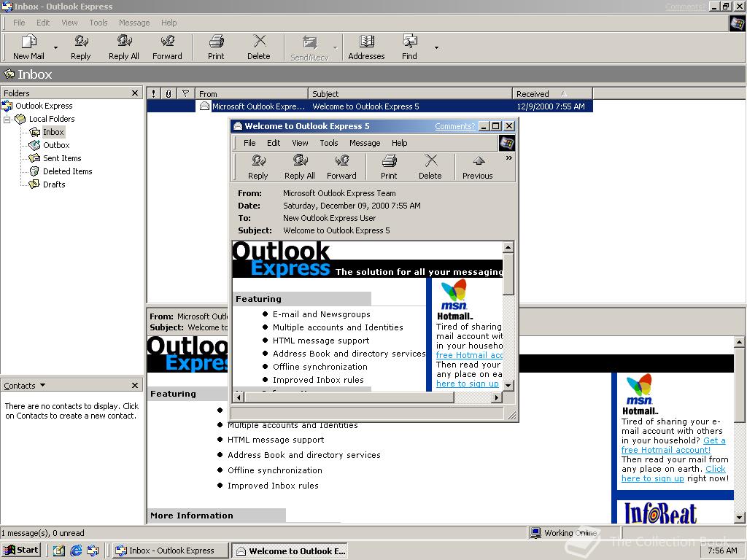The width and height of the screenshot is (747, 560).
Task: Sort by attachment column header
Action: [x=169, y=94]
